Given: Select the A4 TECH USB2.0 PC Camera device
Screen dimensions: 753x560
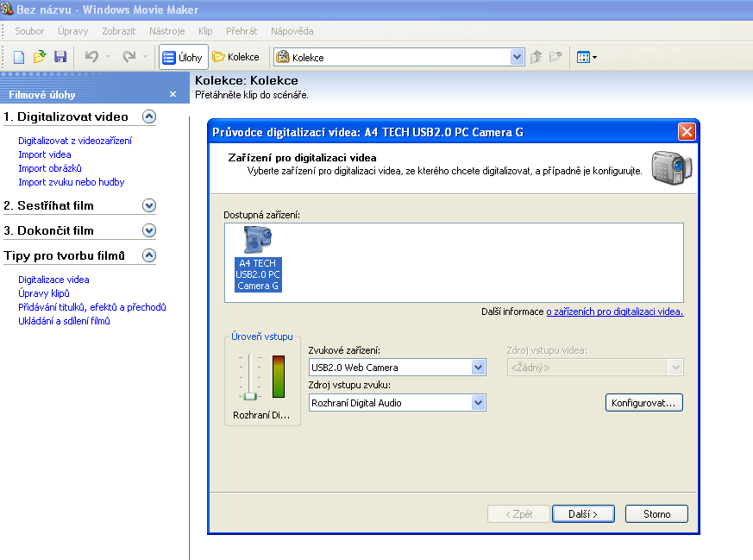Looking at the screenshot, I should click(x=258, y=260).
